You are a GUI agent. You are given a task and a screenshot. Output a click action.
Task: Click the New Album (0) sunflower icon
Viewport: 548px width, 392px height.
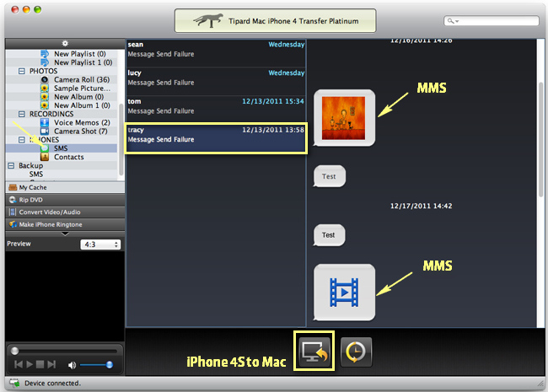click(45, 97)
